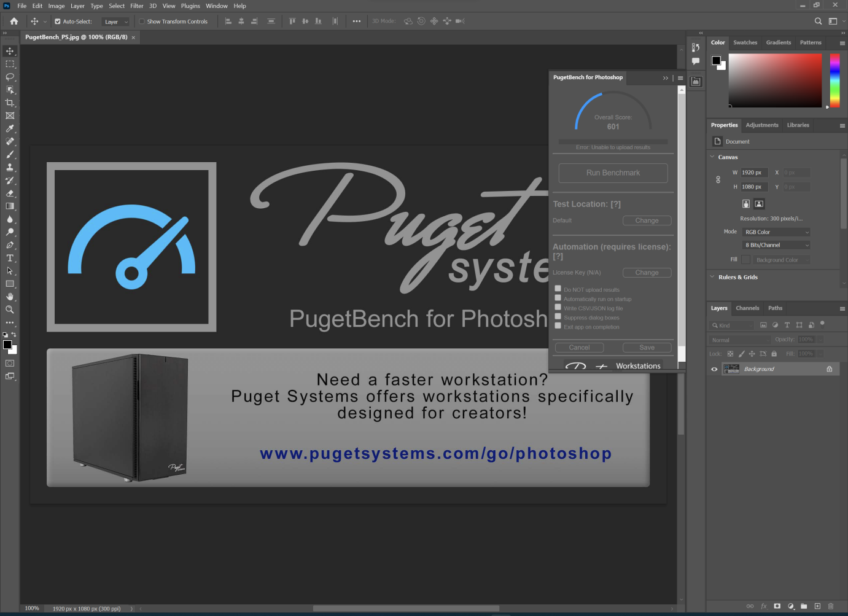This screenshot has height=616, width=848.
Task: Select the Lasso tool
Action: tap(10, 77)
